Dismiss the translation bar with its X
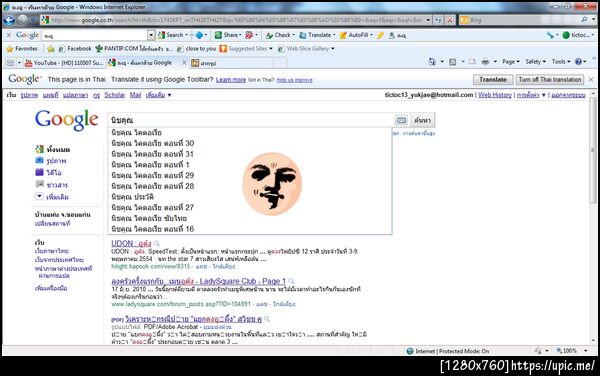 pyautogui.click(x=591, y=80)
